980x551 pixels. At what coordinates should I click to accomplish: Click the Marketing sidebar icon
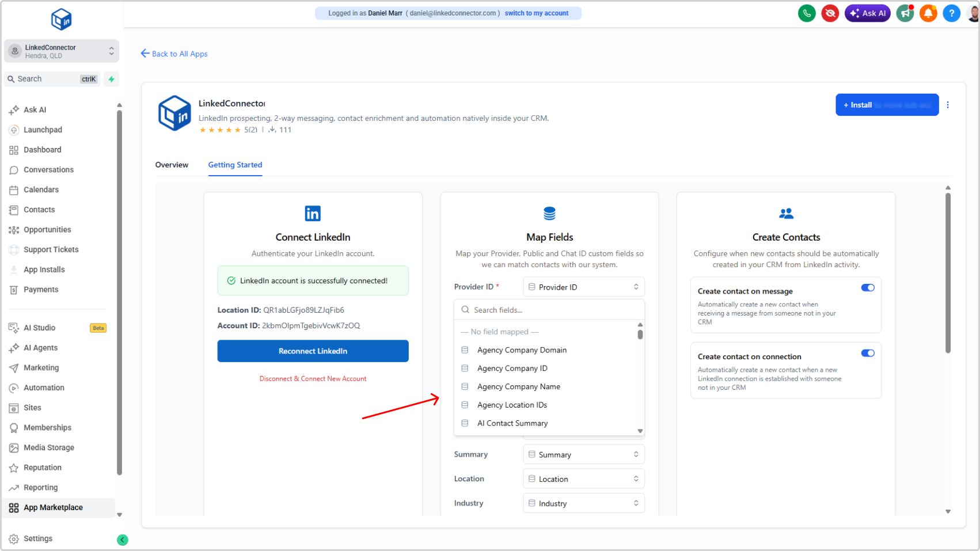click(x=14, y=368)
